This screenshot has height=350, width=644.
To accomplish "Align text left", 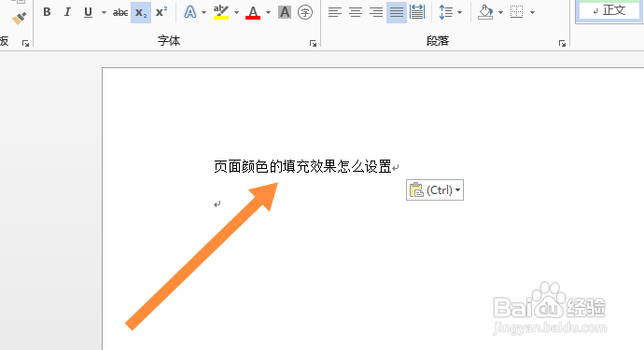I will point(335,12).
